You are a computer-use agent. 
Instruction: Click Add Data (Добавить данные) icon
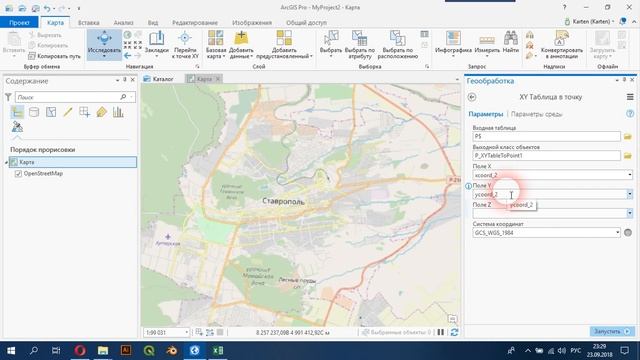pyautogui.click(x=241, y=38)
